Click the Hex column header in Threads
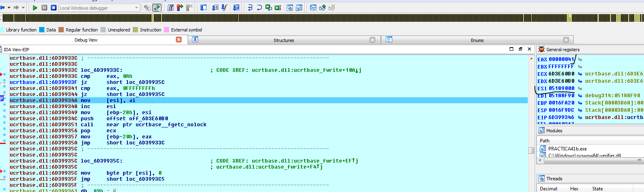The image size is (644, 192). click(x=574, y=189)
